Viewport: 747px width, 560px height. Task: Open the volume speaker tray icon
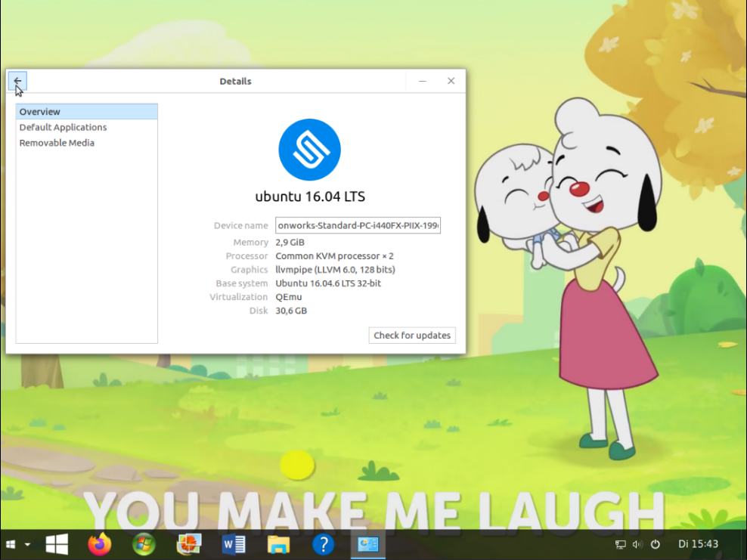tap(637, 544)
